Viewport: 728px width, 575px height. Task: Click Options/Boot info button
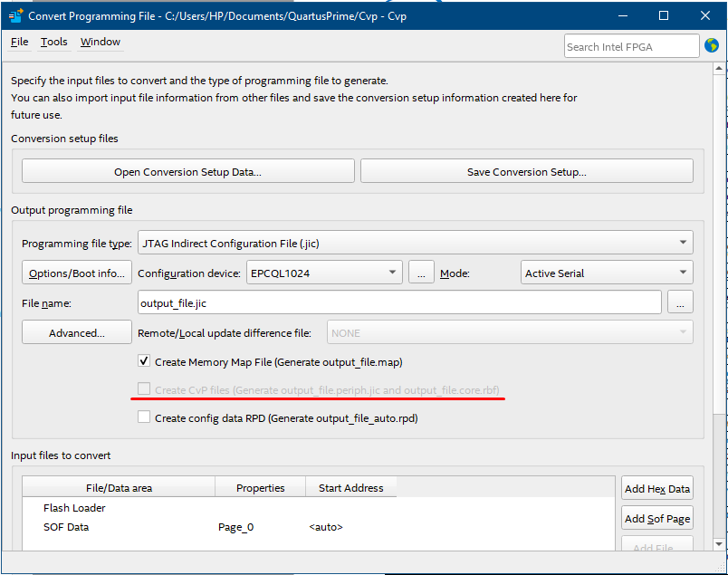[x=77, y=273]
